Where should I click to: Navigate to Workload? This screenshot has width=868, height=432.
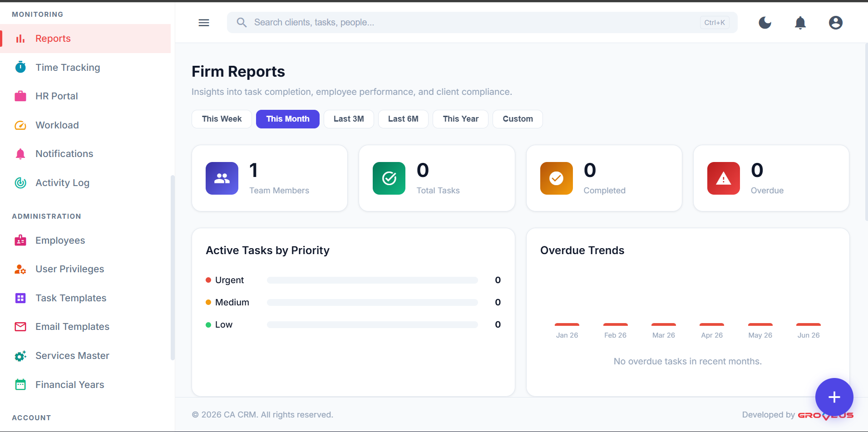(85, 125)
